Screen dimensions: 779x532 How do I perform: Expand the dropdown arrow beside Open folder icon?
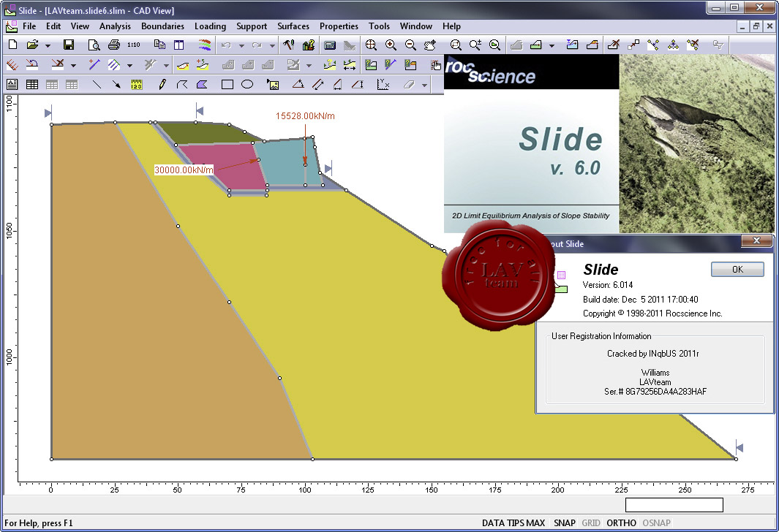pos(48,45)
